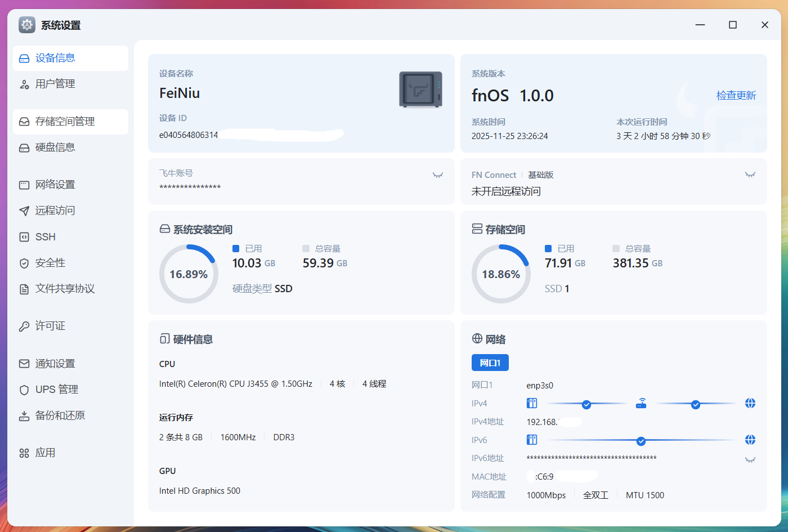
Task: Click the IPv4 internet globe icon
Action: coord(750,404)
